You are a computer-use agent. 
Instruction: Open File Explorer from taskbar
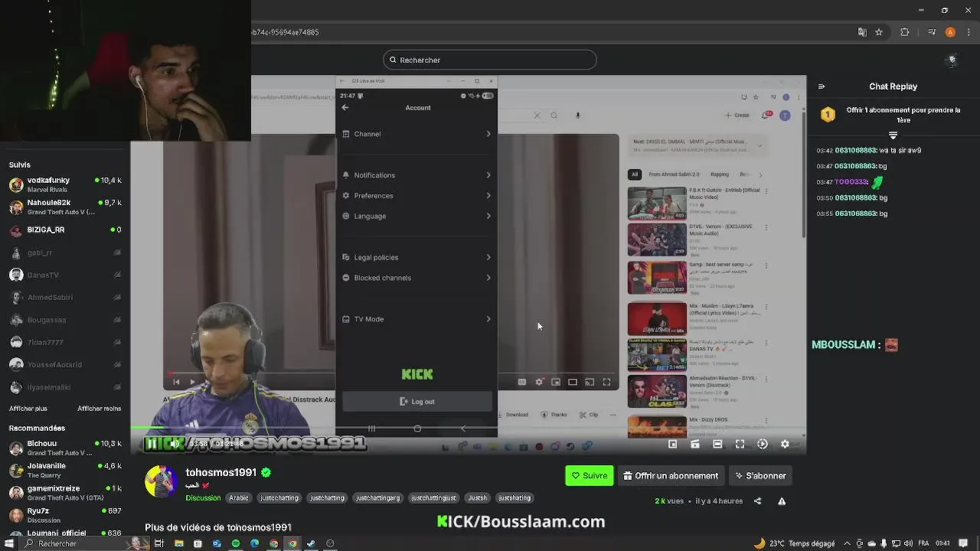(x=179, y=543)
